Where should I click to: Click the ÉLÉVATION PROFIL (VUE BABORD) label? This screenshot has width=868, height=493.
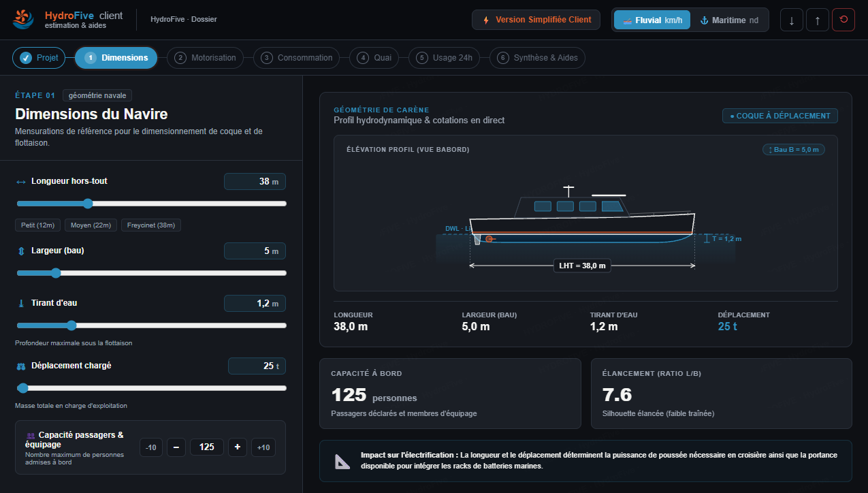pos(408,150)
